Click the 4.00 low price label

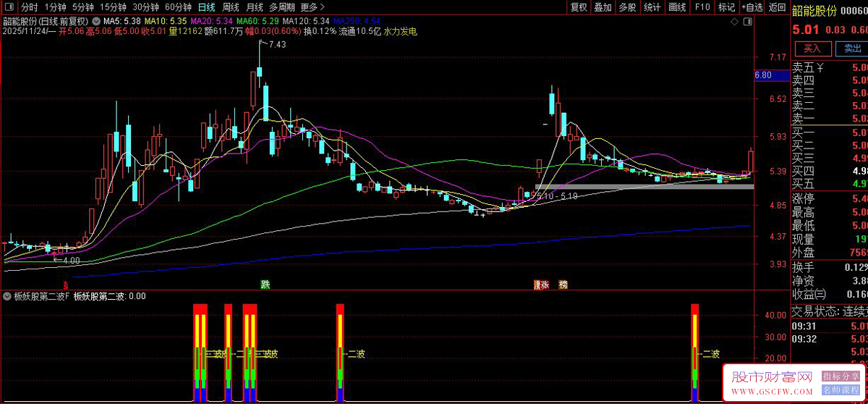pyautogui.click(x=71, y=260)
